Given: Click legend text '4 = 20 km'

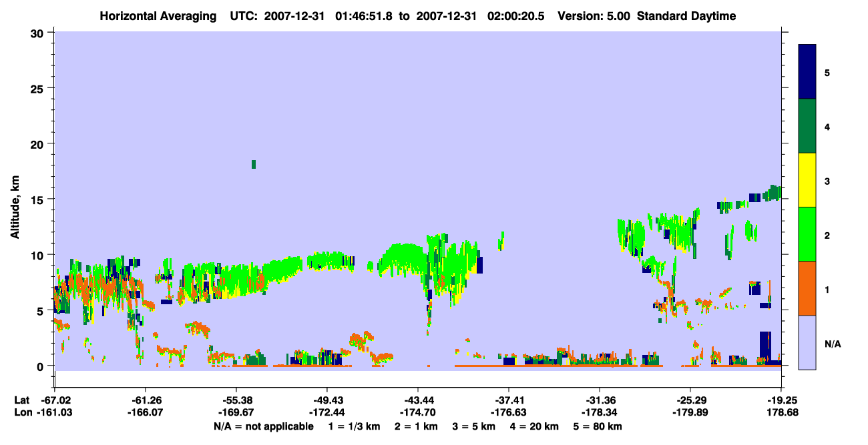Looking at the screenshot, I should (534, 426).
